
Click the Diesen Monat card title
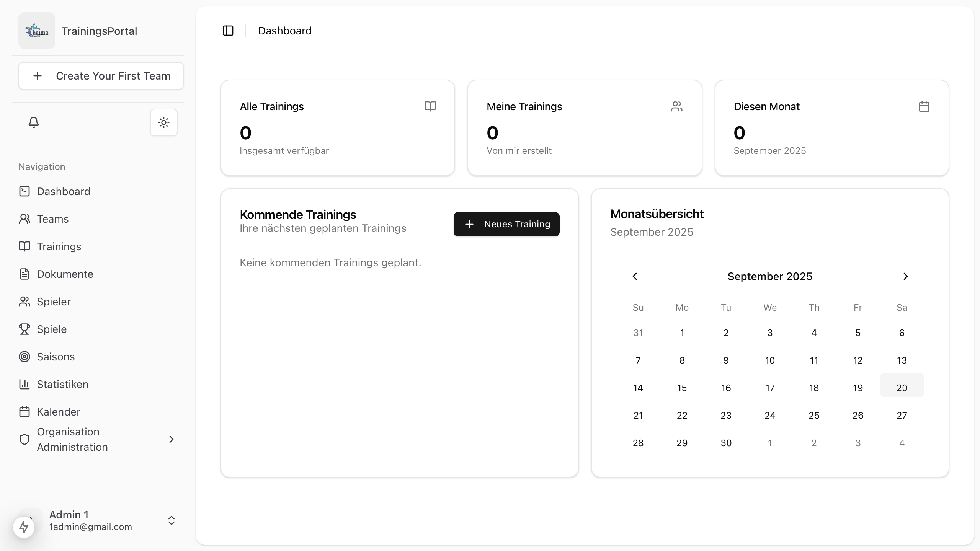766,106
